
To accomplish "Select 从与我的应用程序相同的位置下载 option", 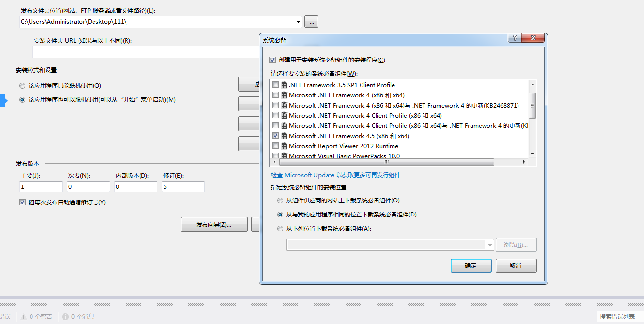I will (280, 215).
